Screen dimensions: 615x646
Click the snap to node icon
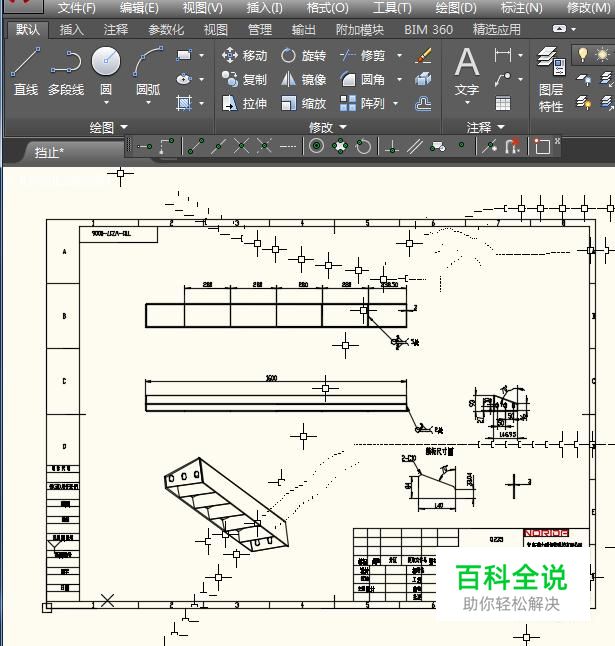pyautogui.click(x=461, y=145)
